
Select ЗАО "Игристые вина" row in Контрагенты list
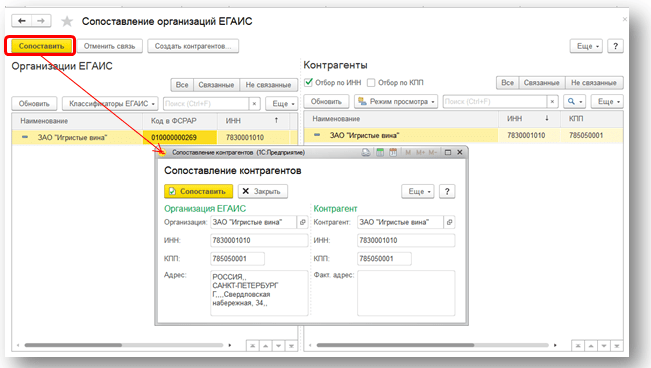point(463,135)
